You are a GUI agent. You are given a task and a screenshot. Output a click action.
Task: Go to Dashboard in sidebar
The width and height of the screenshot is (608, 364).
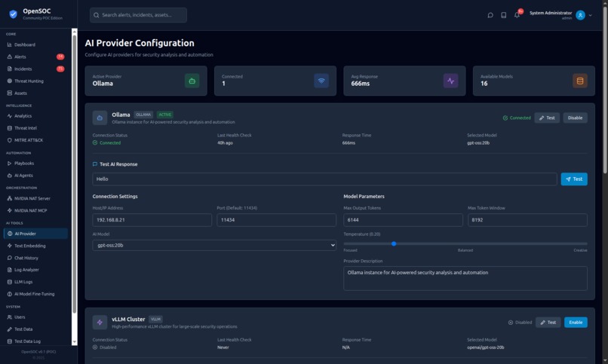[x=35, y=44]
